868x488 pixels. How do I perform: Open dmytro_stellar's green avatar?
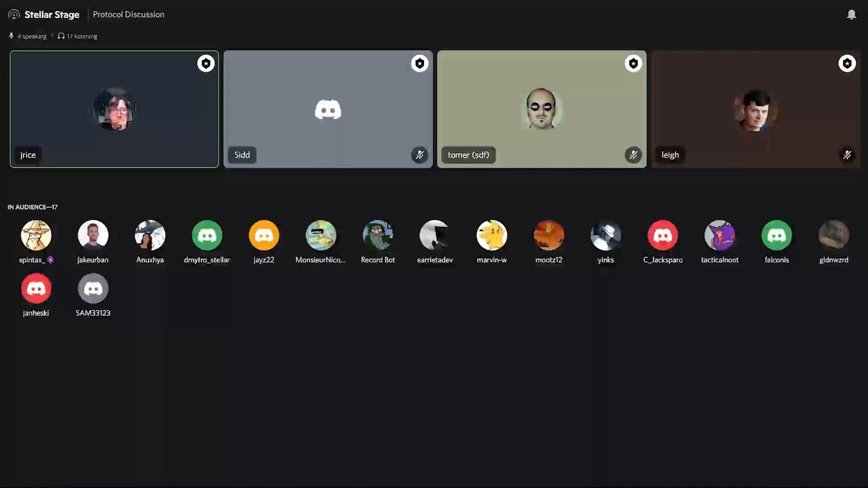[207, 235]
